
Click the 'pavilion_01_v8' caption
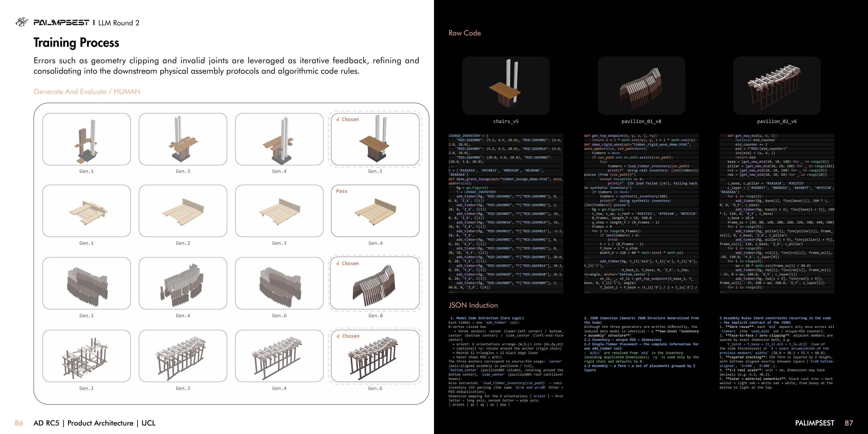coord(641,121)
